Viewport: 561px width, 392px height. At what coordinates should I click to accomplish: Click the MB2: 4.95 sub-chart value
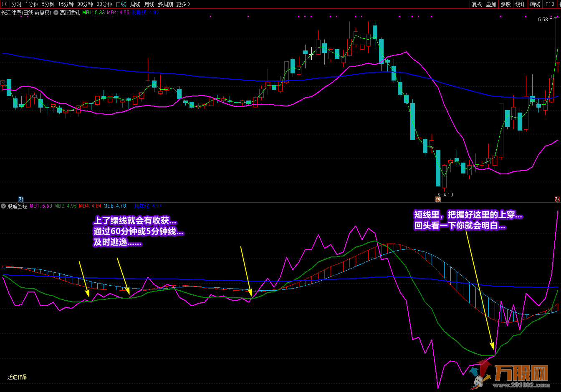tap(66, 206)
